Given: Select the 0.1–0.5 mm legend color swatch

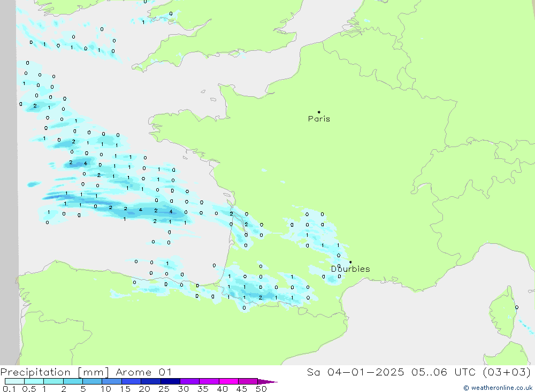Looking at the screenshot, I should tap(14, 381).
